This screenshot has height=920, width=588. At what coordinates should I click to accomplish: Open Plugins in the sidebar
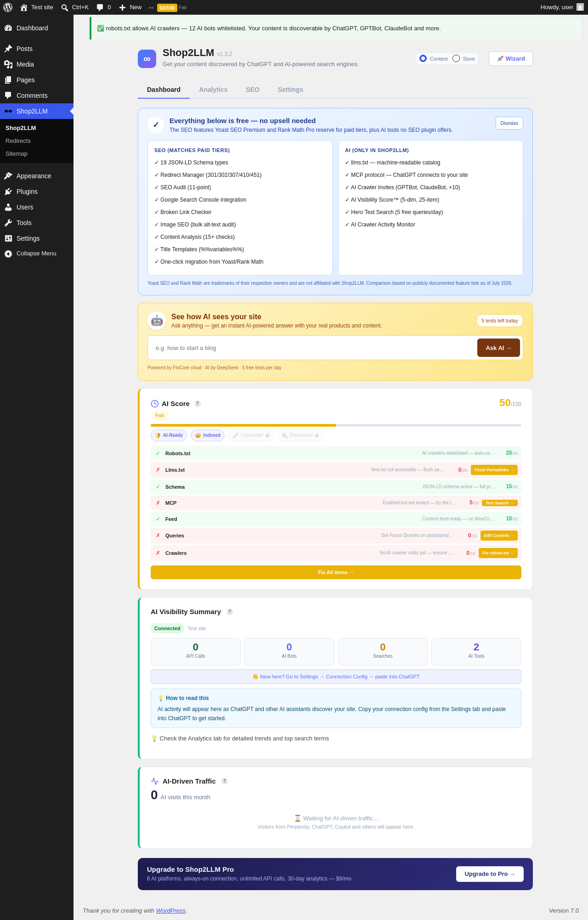[37, 192]
